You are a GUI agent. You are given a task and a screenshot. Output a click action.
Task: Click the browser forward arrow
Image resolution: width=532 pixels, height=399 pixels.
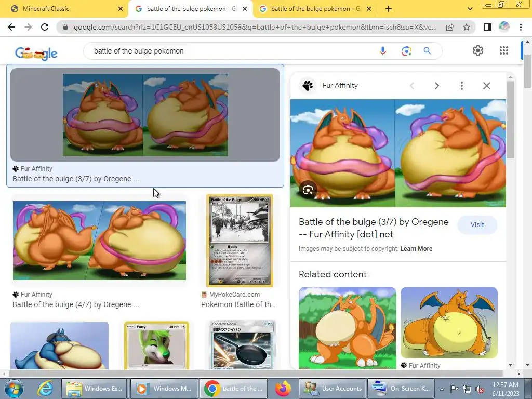pos(28,27)
